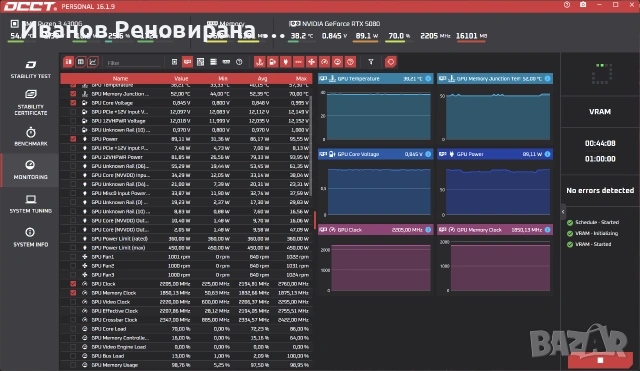Click the sensor Filter text field
The image size is (640, 371).
pos(133,63)
